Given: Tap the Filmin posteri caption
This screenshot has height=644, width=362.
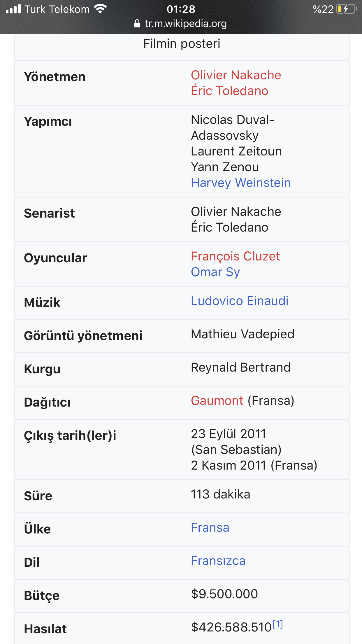Looking at the screenshot, I should [x=182, y=44].
